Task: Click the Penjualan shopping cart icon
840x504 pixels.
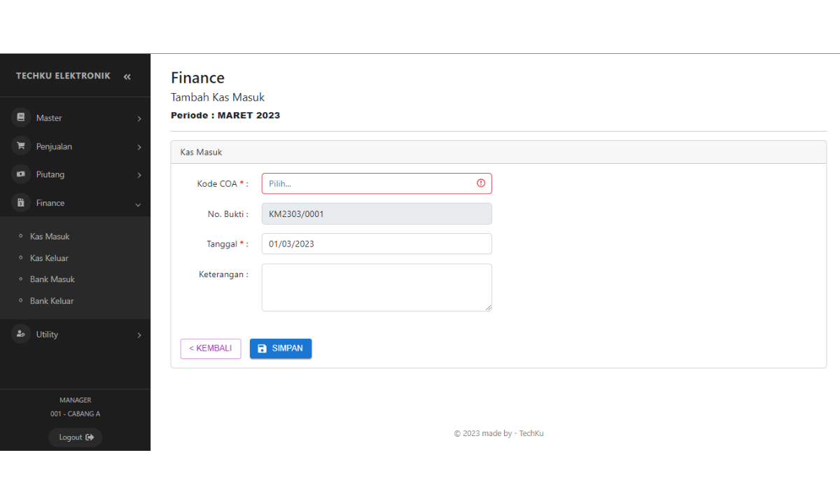Action: pos(21,146)
